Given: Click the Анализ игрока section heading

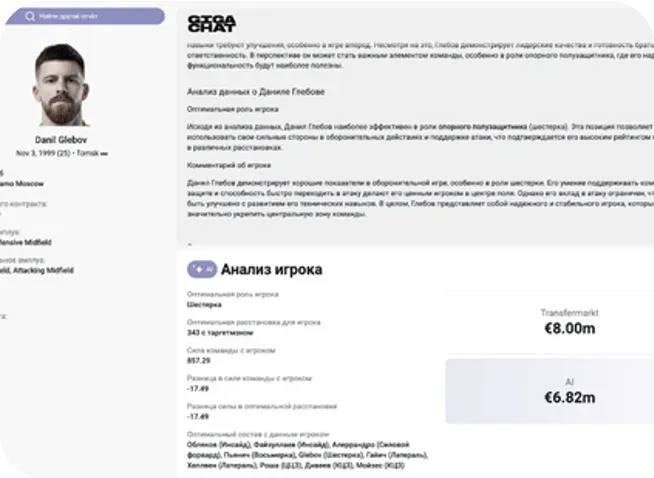Looking at the screenshot, I should [272, 269].
